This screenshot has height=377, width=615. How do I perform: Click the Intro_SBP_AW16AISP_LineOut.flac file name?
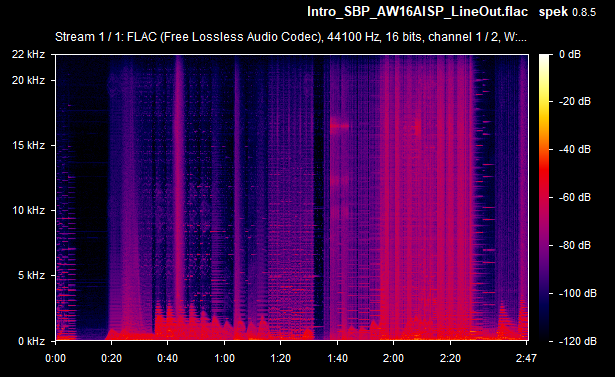pos(417,12)
